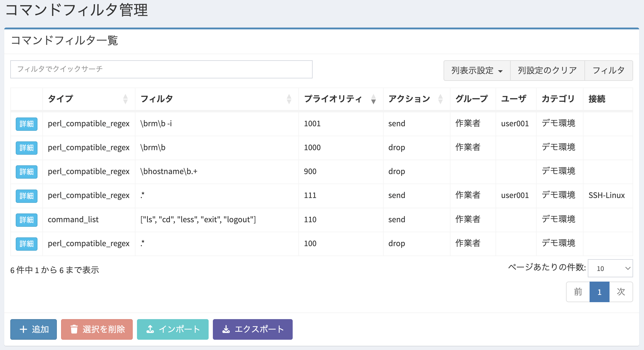Click the 次 pagination button
Image resolution: width=644 pixels, height=350 pixels.
coord(621,292)
